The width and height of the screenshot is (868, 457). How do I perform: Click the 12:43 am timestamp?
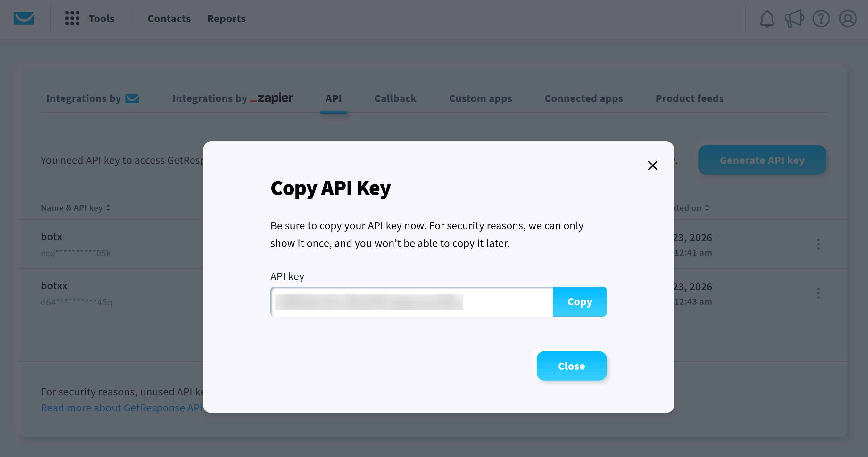(x=693, y=301)
